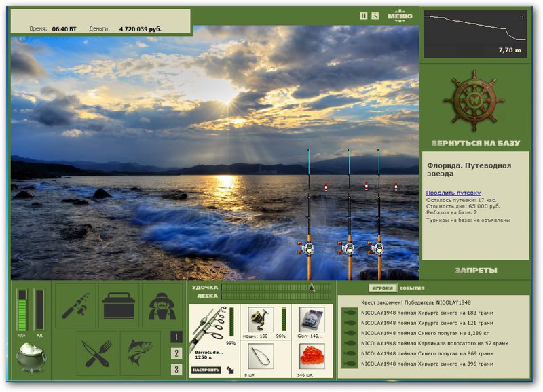Click the УДОЧКА tension bar

[276, 287]
